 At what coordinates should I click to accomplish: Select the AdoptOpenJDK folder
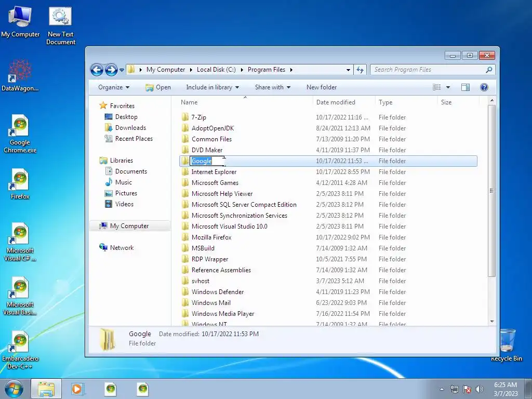tap(212, 128)
